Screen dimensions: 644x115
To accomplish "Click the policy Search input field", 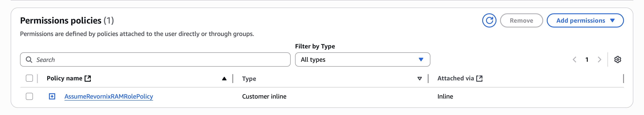I will tap(160, 60).
